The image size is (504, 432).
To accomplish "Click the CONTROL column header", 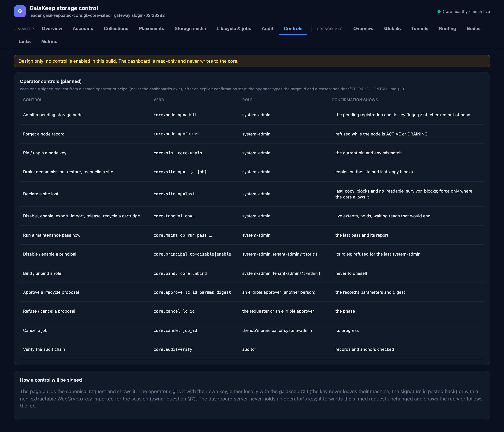I will click(33, 100).
